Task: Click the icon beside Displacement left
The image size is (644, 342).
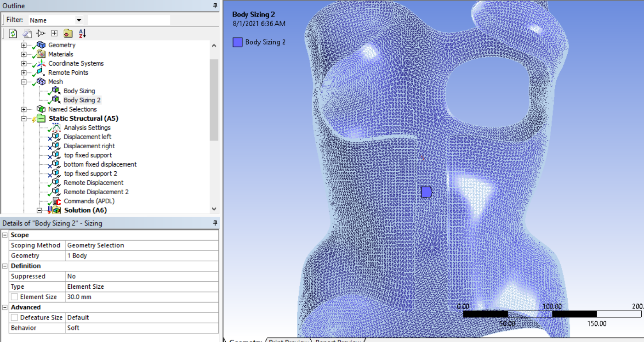Action: [x=56, y=137]
